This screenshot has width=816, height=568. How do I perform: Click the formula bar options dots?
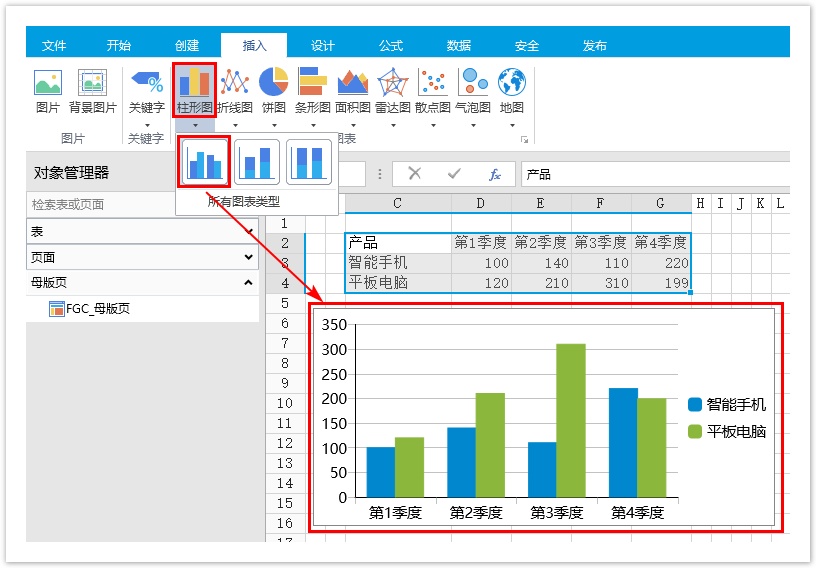(x=380, y=174)
